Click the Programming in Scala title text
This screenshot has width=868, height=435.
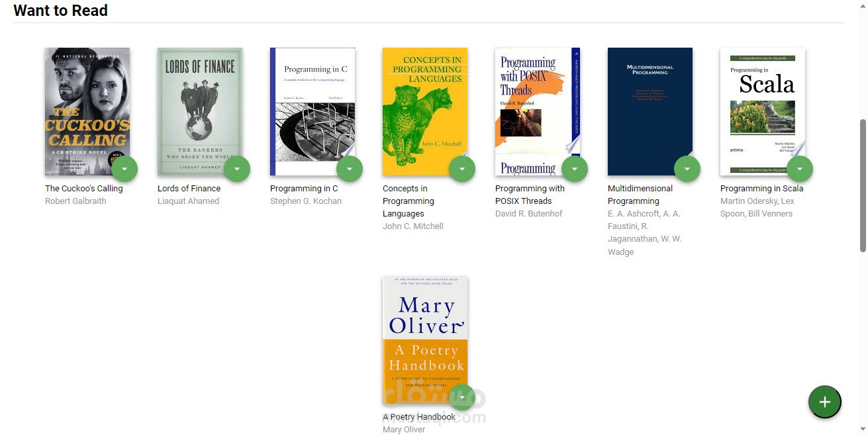coord(761,189)
